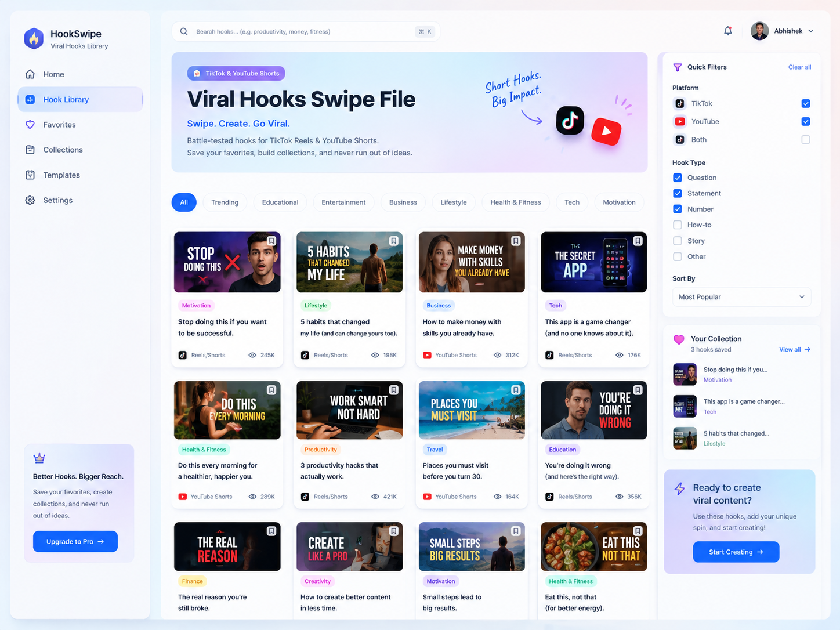Expand the Abhishek account menu
The width and height of the screenshot is (840, 630).
(783, 31)
